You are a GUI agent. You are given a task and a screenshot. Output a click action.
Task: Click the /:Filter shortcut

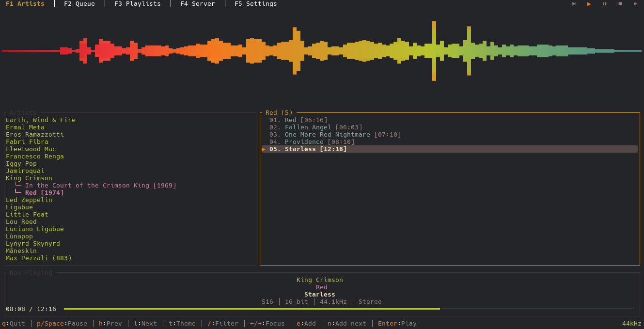(223, 324)
